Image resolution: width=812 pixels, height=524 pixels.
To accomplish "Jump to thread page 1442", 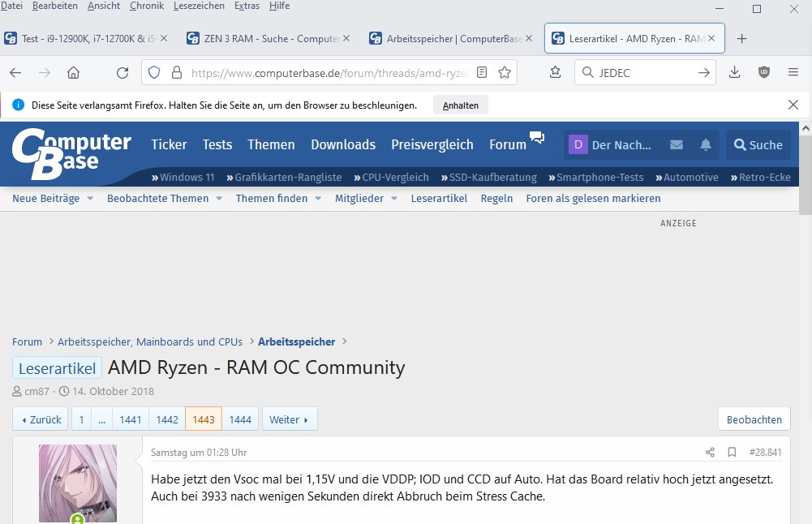I will (167, 419).
